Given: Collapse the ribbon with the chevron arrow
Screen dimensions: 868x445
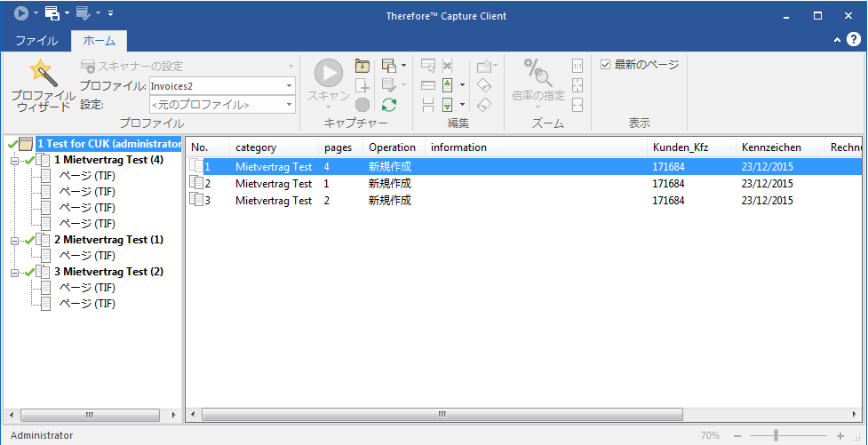Looking at the screenshot, I should click(x=837, y=40).
